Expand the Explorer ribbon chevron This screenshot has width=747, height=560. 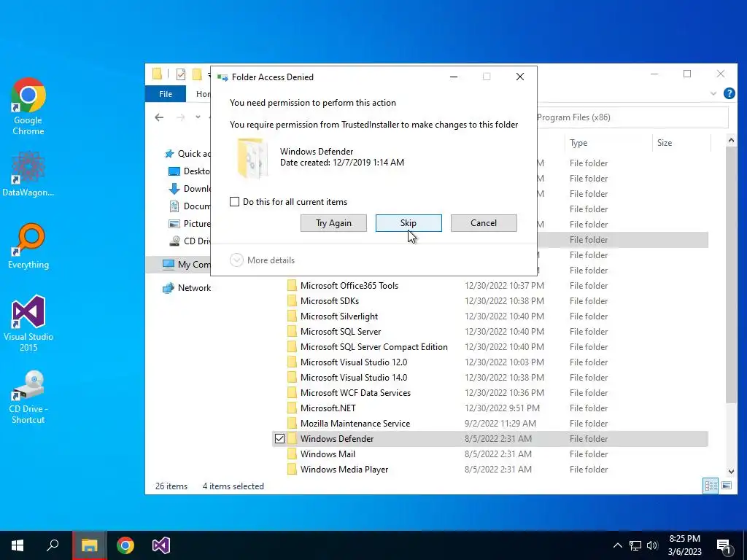click(713, 93)
